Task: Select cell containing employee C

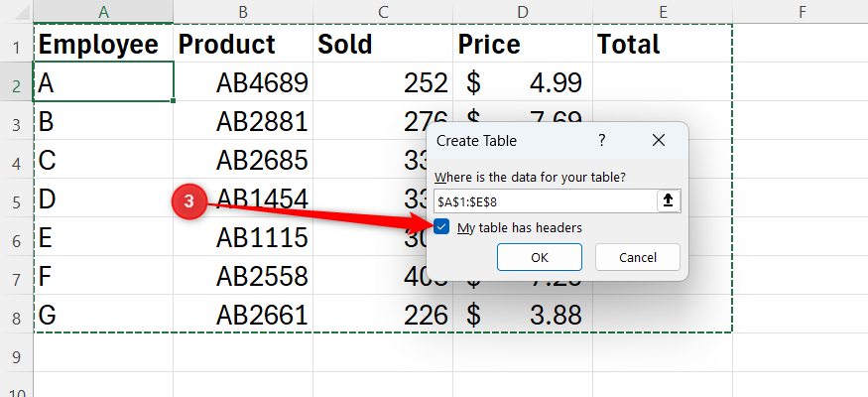Action: (103, 160)
